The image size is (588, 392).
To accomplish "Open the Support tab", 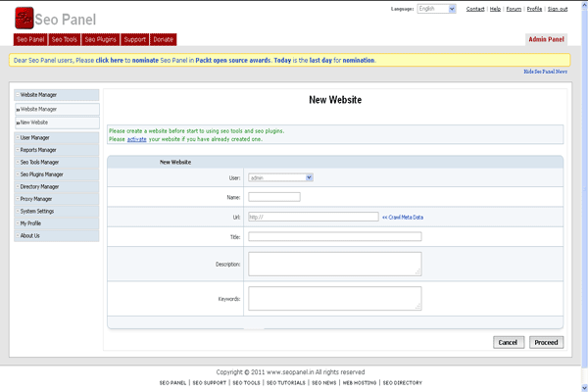I will 135,40.
